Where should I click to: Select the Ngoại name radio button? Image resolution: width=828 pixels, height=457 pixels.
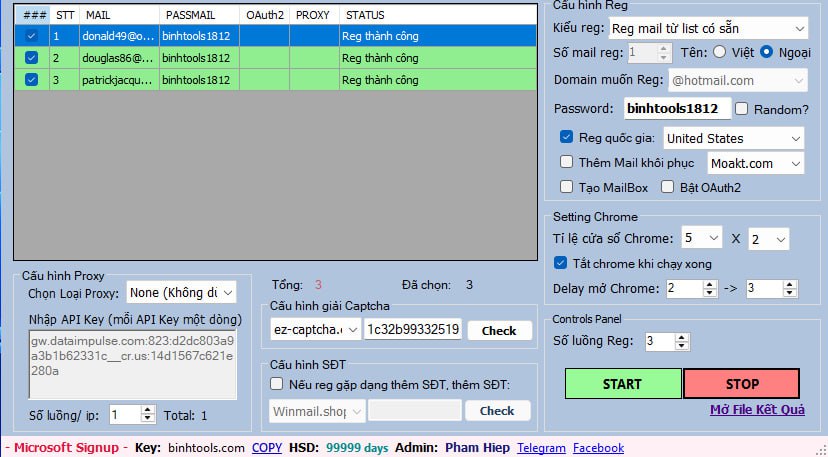pyautogui.click(x=766, y=52)
